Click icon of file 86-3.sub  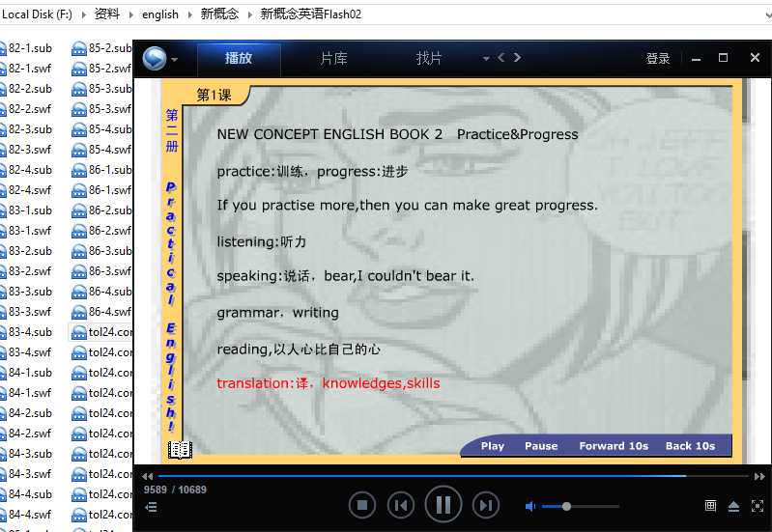(x=79, y=251)
